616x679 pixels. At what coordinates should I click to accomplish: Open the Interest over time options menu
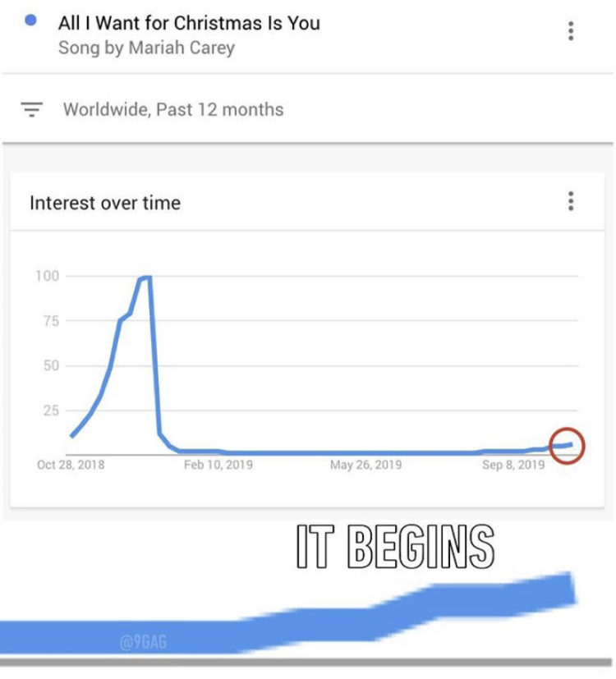(571, 202)
